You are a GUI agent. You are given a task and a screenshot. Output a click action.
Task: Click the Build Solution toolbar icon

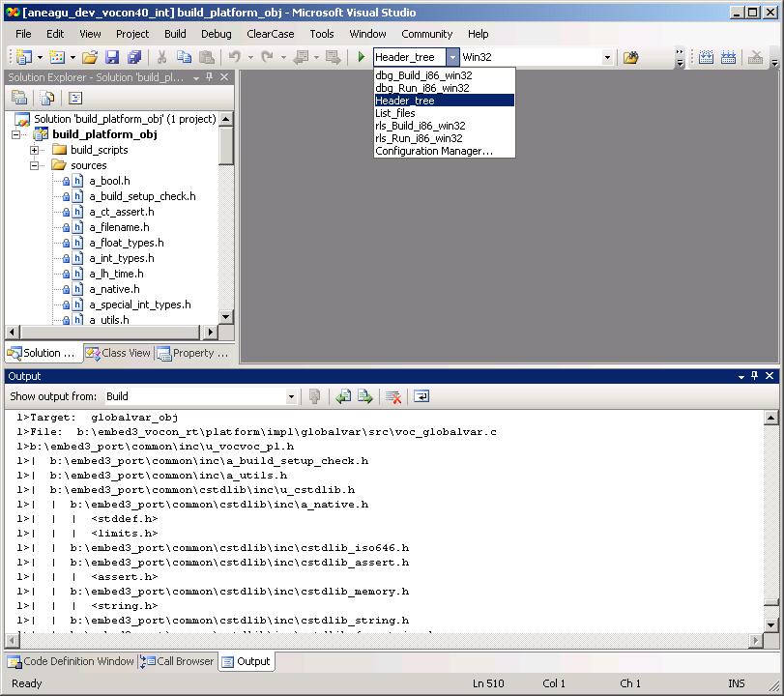(x=706, y=57)
